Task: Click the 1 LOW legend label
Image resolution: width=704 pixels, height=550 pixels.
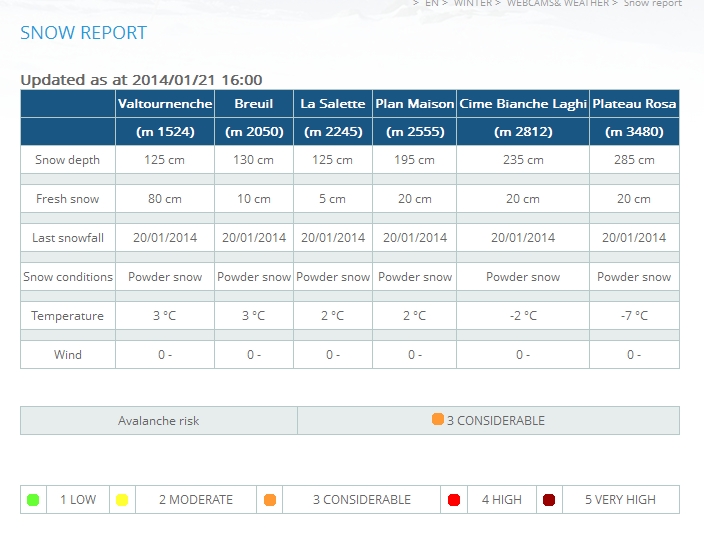Action: (x=78, y=500)
